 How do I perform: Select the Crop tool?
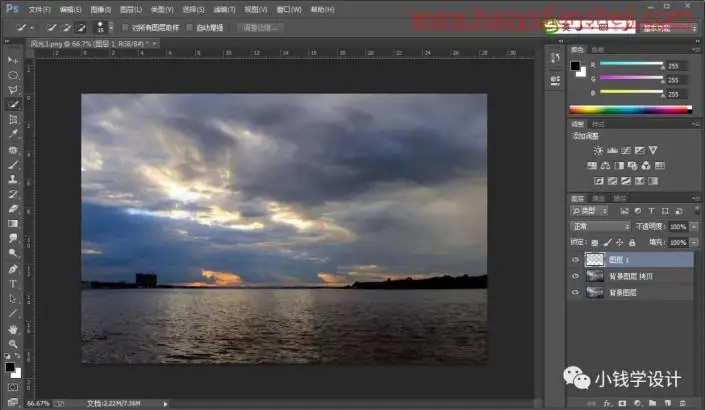point(13,120)
